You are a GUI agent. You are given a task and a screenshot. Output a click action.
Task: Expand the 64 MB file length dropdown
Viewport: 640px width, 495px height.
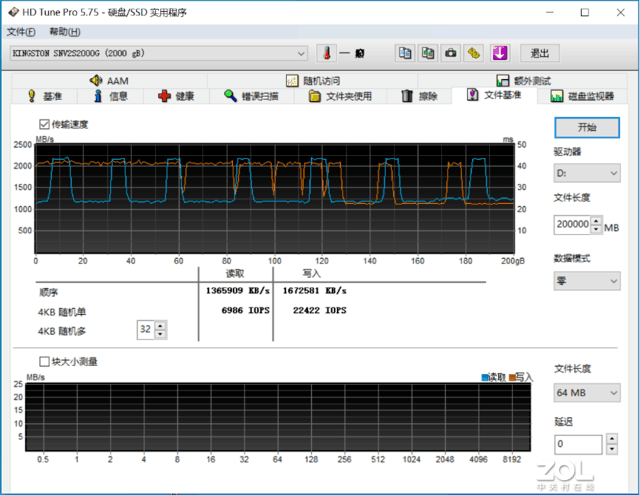click(x=589, y=394)
